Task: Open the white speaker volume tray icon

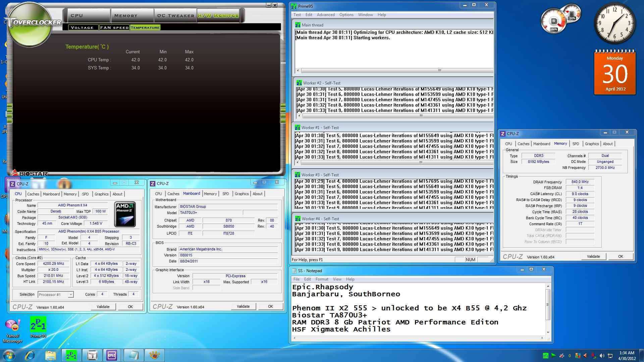Action: click(x=602, y=356)
